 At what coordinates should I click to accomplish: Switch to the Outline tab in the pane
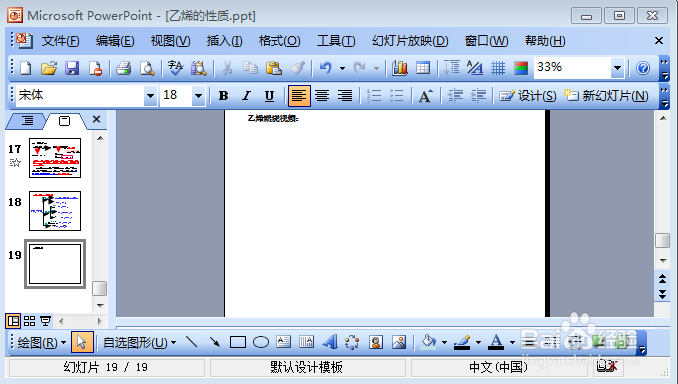[27, 121]
